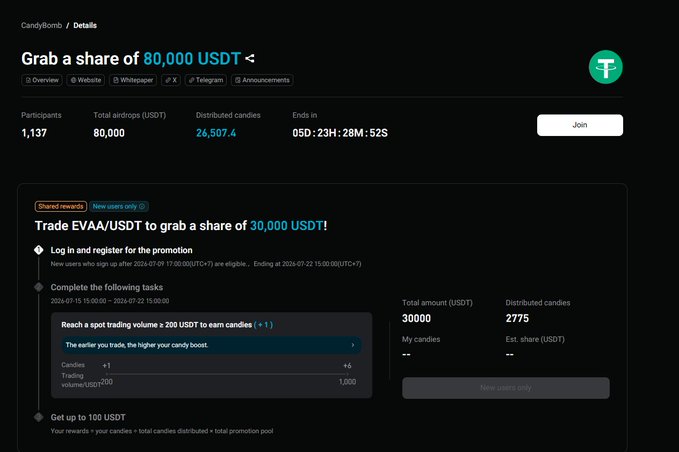Expand the earlier you trade candy boost banner

[211, 345]
